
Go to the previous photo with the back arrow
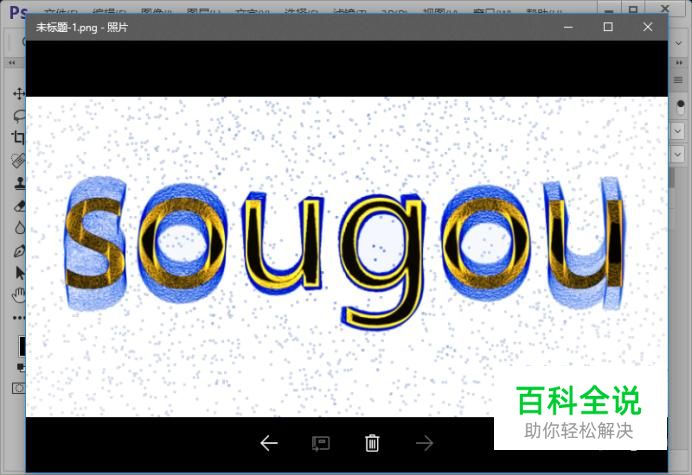pyautogui.click(x=269, y=443)
